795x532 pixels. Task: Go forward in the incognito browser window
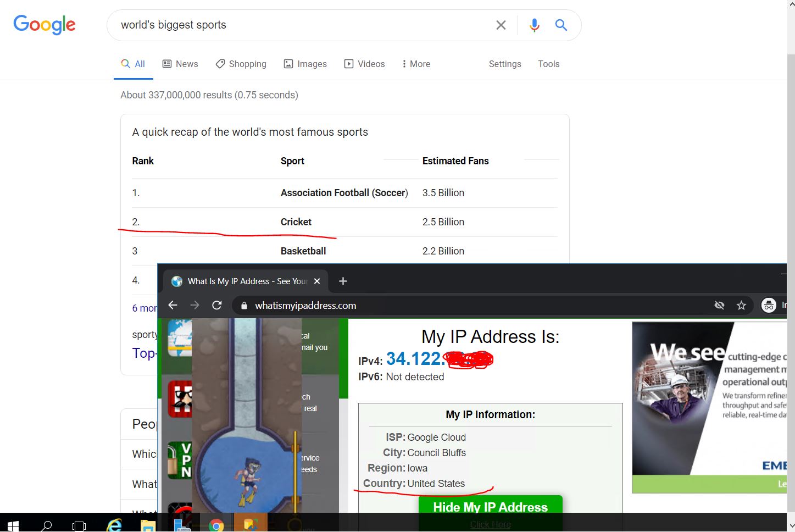tap(194, 306)
